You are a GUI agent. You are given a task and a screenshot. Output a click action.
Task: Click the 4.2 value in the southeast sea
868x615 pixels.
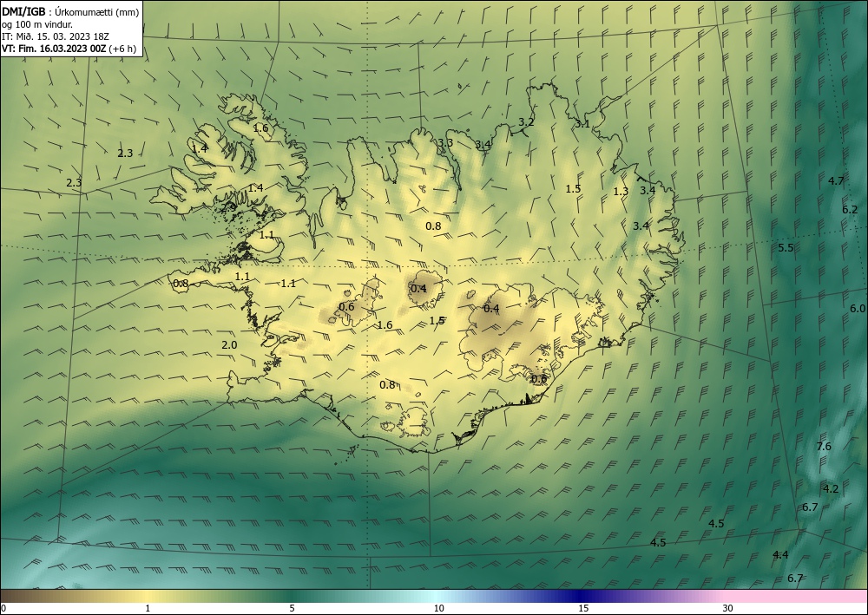pos(831,489)
